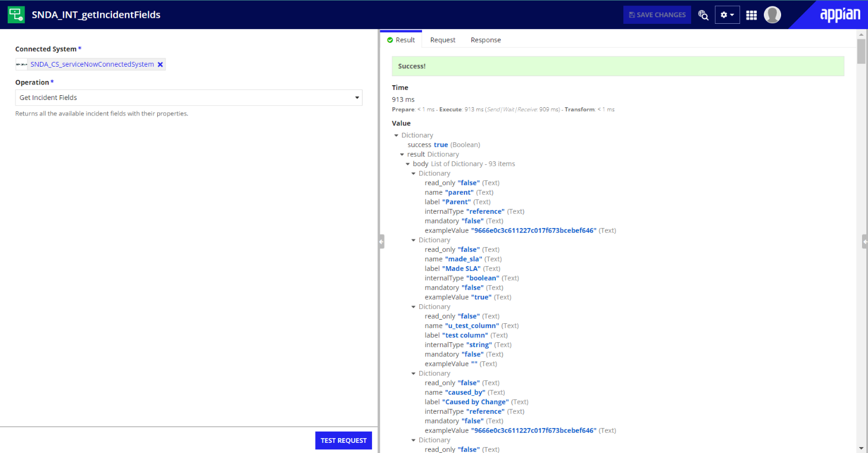Image resolution: width=868 pixels, height=453 pixels.
Task: Click the vertical scrollbar thumb of result panel
Action: 861,51
